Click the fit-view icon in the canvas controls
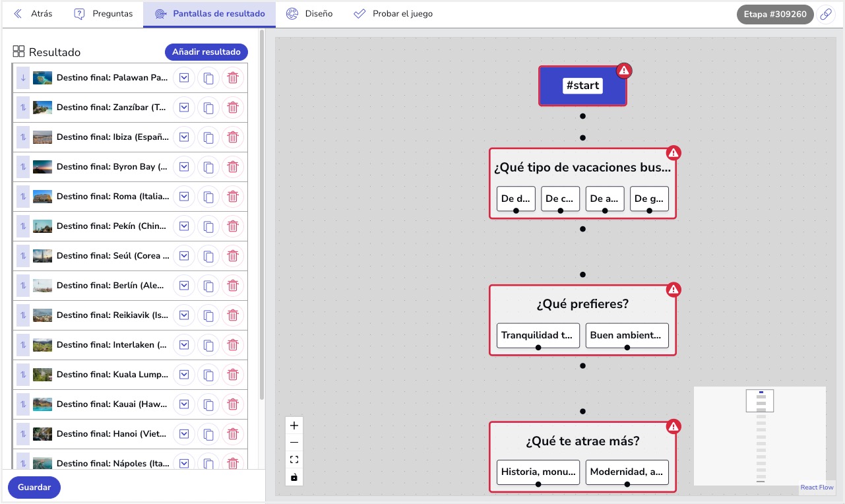This screenshot has width=845, height=504. point(294,460)
